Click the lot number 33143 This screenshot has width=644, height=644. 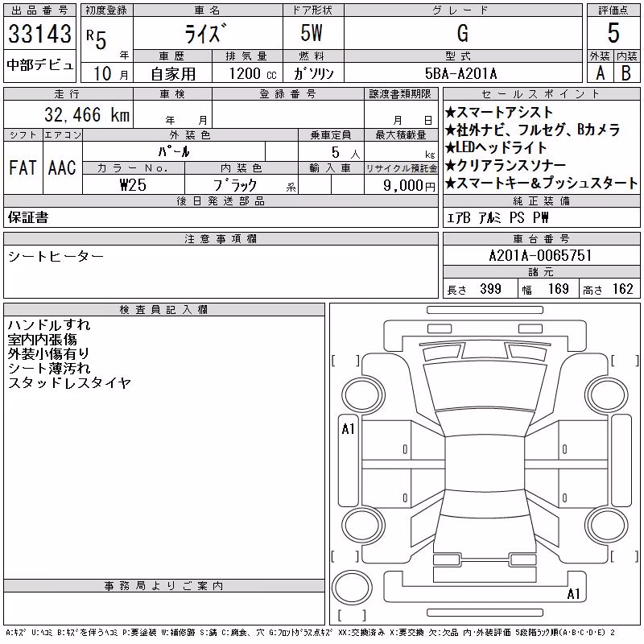tap(39, 33)
